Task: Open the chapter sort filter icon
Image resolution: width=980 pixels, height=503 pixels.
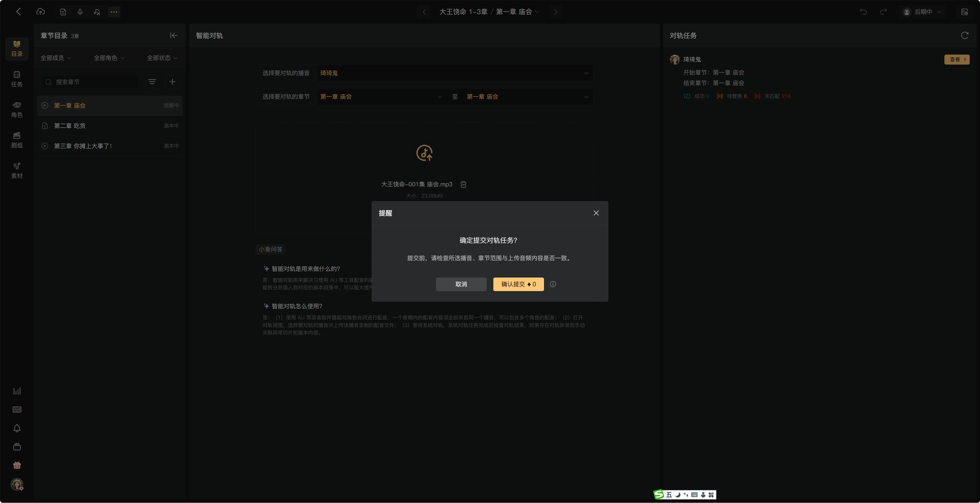Action: coord(152,82)
